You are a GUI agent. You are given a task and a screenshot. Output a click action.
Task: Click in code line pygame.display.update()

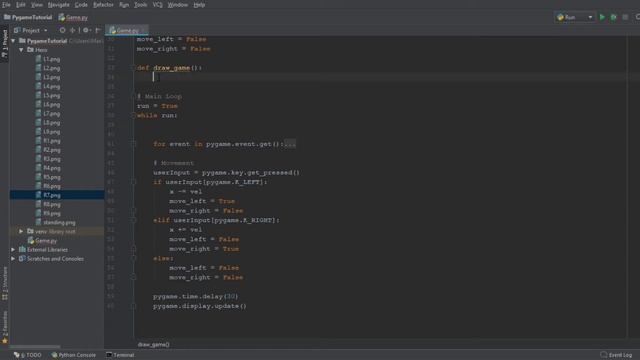click(200, 306)
